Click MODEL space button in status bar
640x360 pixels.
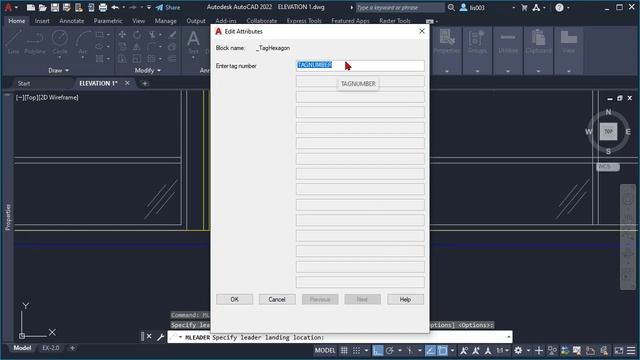325,351
